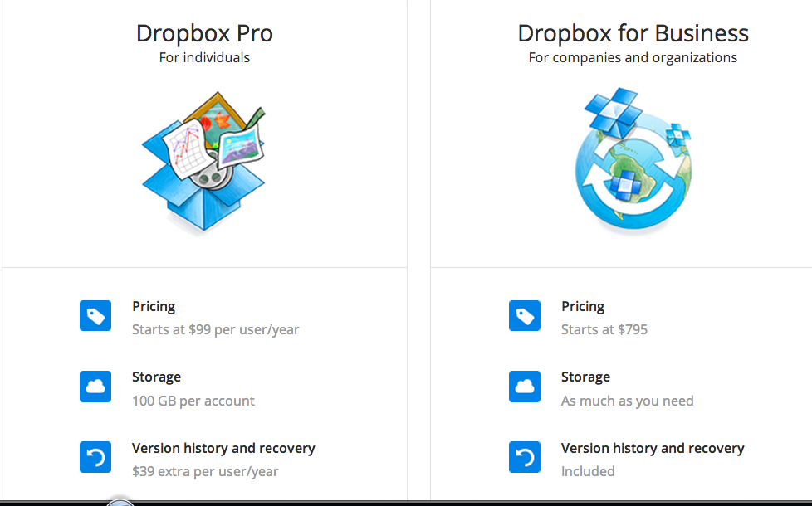
Task: Click the 'For individuals' subtitle
Action: [x=204, y=57]
